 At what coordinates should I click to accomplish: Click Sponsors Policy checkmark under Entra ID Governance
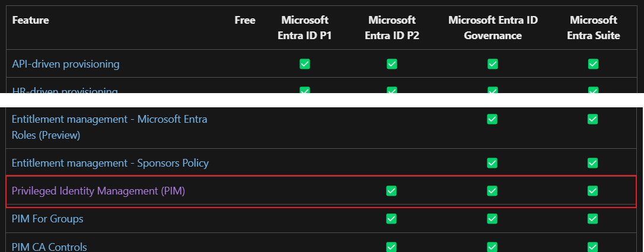(x=492, y=163)
